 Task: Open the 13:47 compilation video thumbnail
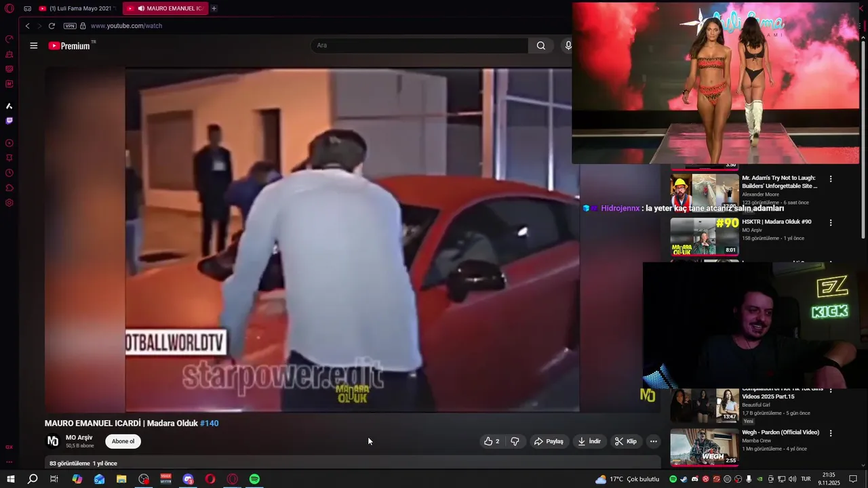[705, 405]
